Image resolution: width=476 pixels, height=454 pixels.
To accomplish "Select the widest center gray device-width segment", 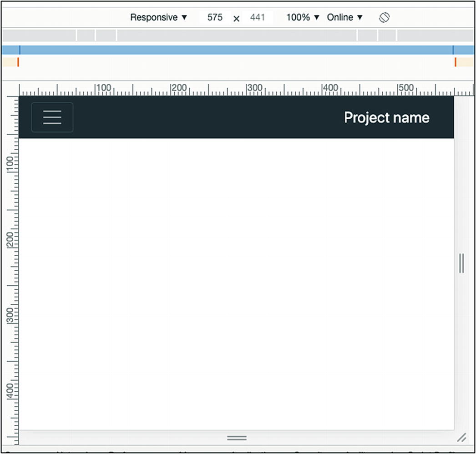I will coord(237,35).
